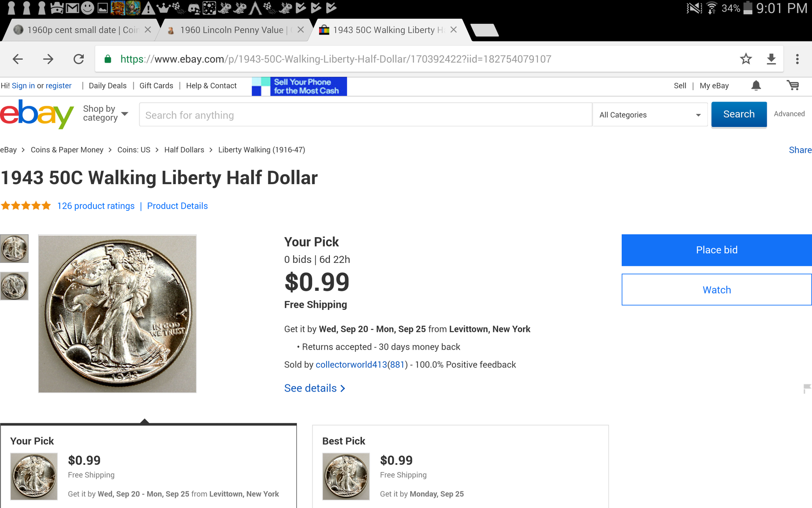This screenshot has height=508, width=812.
Task: Open eBay notifications bell
Action: [x=756, y=86]
